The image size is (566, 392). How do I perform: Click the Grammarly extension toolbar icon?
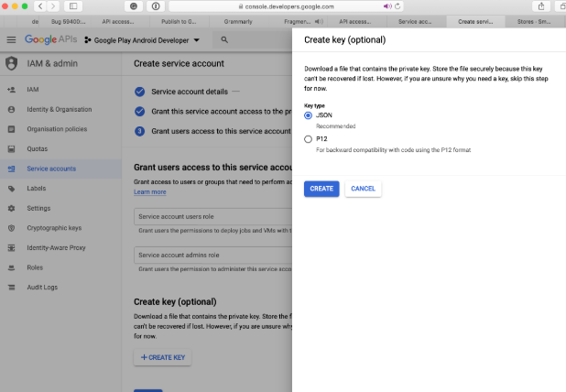click(134, 6)
